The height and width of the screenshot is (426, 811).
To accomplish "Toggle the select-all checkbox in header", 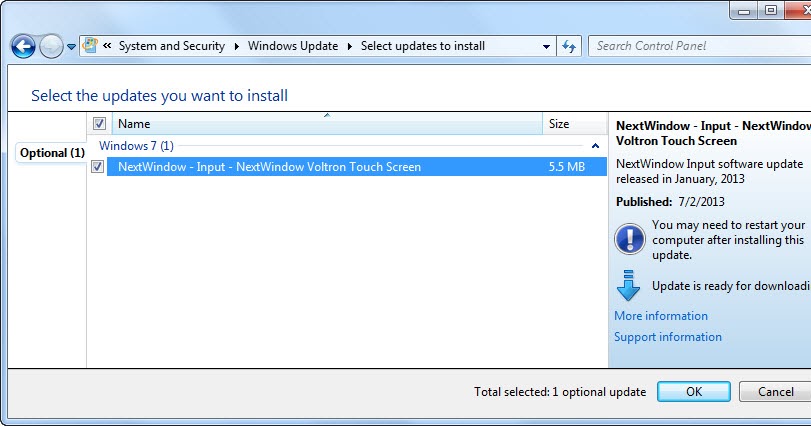I will (x=99, y=124).
